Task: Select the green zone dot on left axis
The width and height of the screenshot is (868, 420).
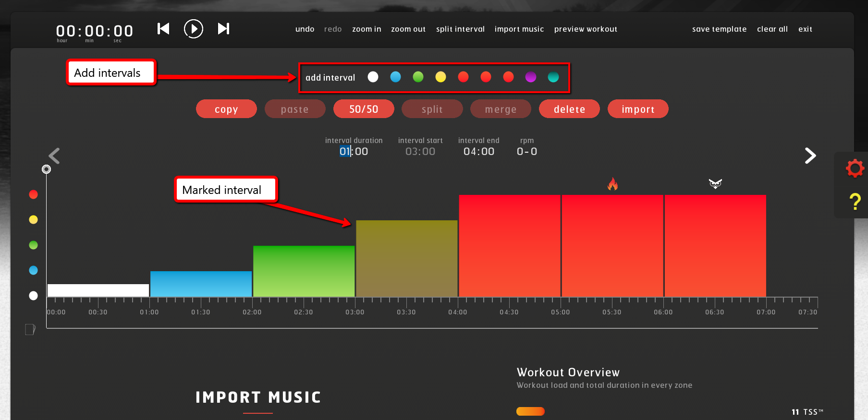Action: pyautogui.click(x=33, y=245)
